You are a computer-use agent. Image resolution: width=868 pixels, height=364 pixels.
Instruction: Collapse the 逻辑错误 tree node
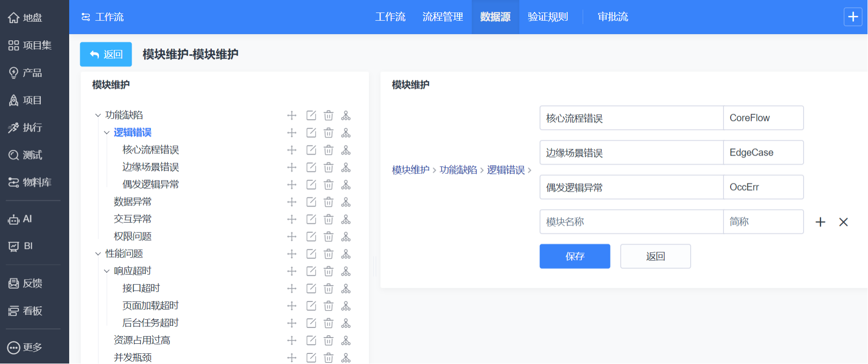107,133
